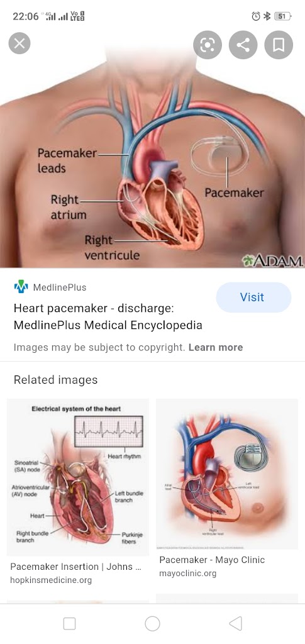Tap the mayoclinic.org source text
Image resolution: width=305 pixels, height=644 pixels.
(187, 574)
